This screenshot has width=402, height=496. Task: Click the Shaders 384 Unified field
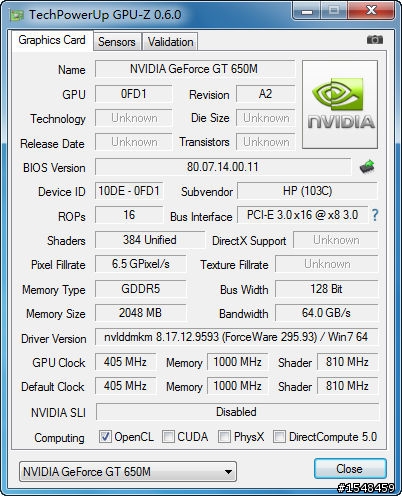(x=150, y=240)
